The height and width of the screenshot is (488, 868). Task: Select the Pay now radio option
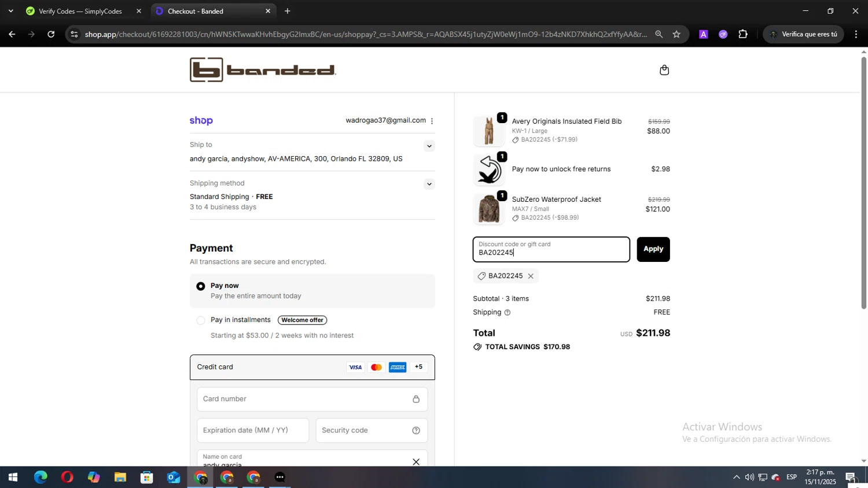point(201,286)
